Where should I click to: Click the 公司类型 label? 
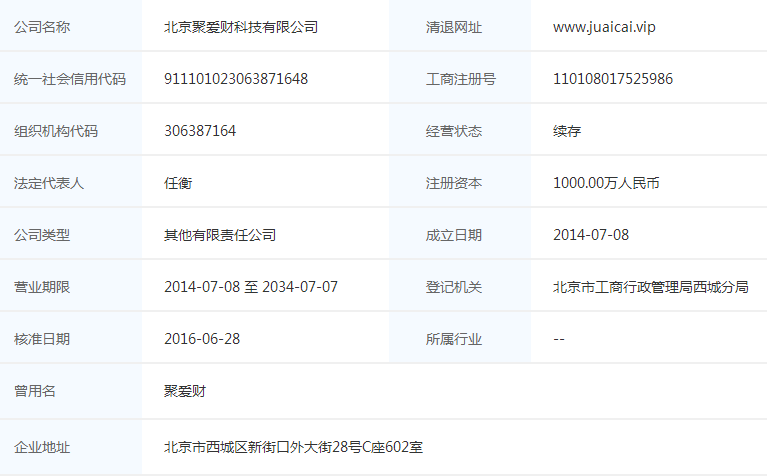pos(42,235)
